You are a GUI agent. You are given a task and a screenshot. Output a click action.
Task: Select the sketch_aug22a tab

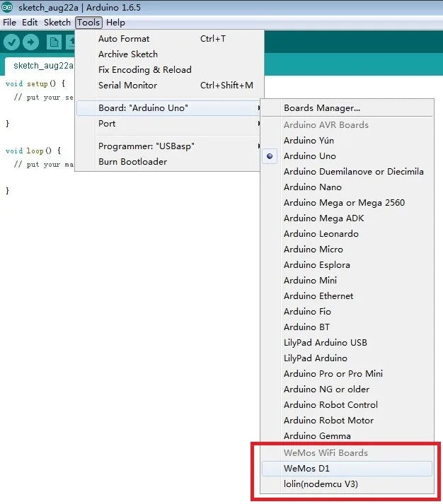tap(40, 66)
